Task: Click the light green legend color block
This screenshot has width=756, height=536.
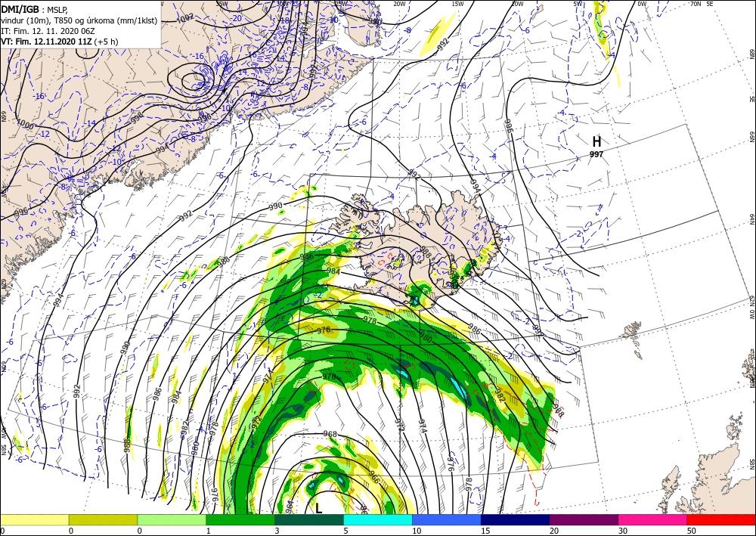Action: tap(172, 519)
